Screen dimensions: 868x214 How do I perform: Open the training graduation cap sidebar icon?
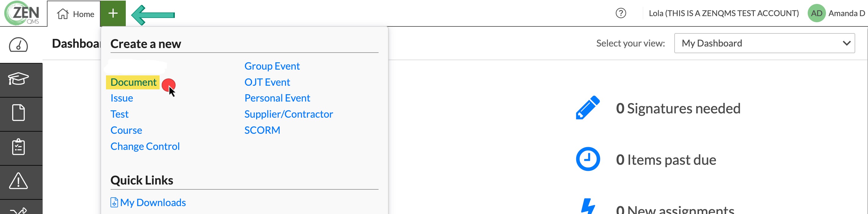tap(18, 79)
